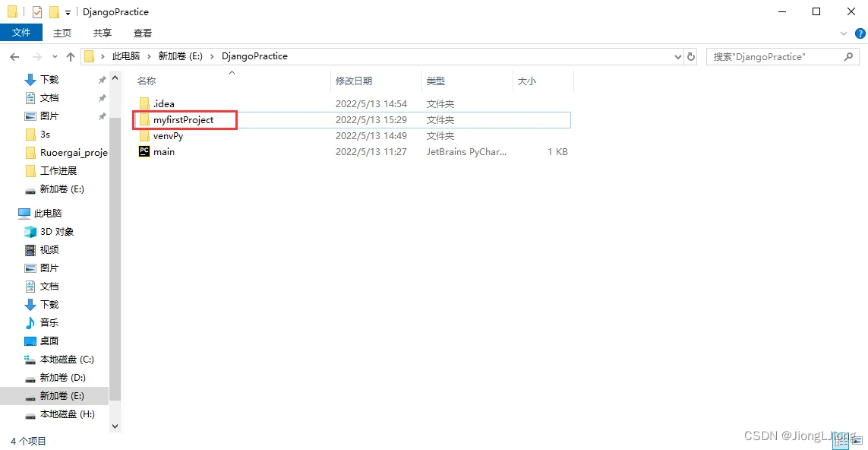Image resolution: width=868 pixels, height=450 pixels.
Task: Click the properties checkmark icon in title bar
Action: coord(38,11)
